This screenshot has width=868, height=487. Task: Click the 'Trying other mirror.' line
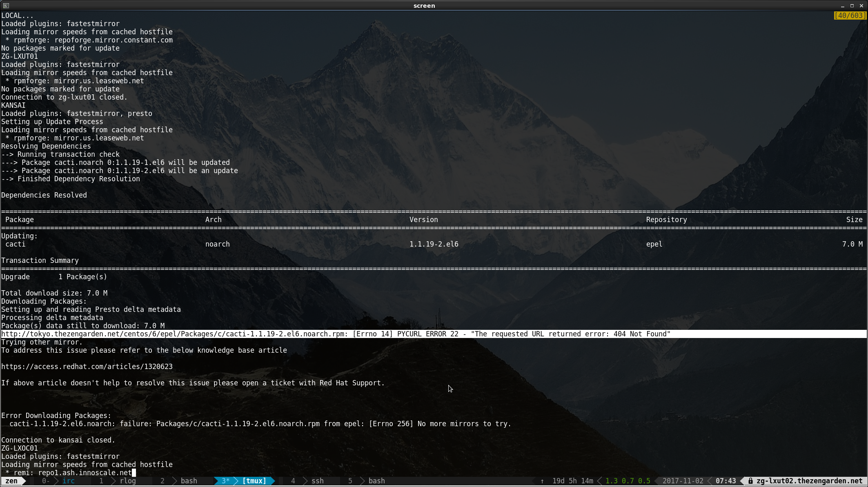point(42,342)
